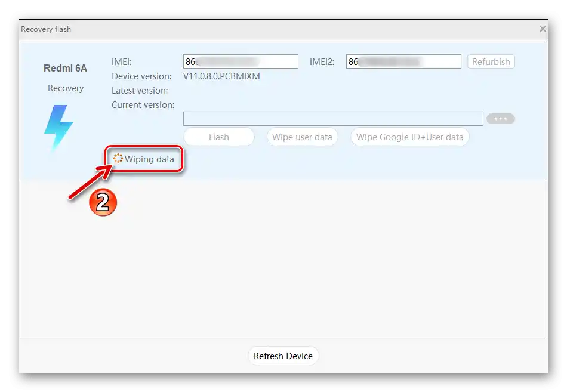This screenshot has width=567, height=392.
Task: Click the firmware path input field
Action: coord(333,119)
